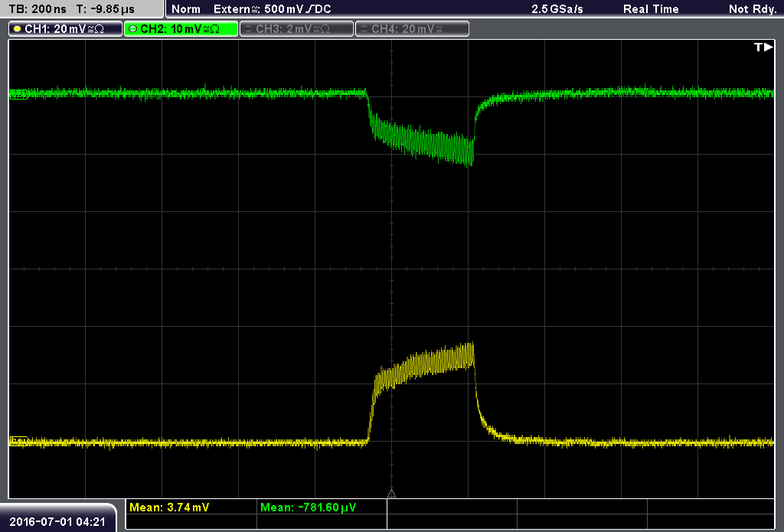Click the Extern 500 mV DC trigger source
Viewport: 784px width, 532px height.
(x=272, y=9)
